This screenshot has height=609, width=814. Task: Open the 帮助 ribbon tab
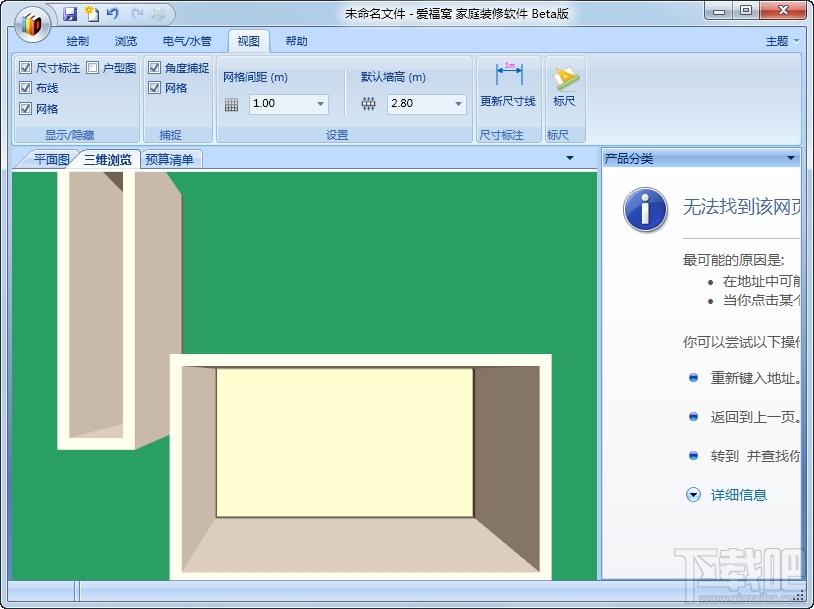coord(296,41)
